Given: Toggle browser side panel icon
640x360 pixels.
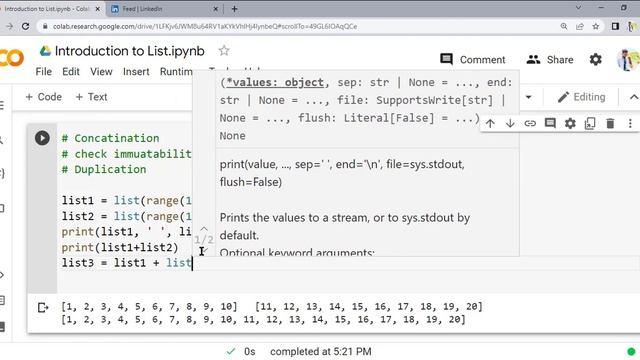Looking at the screenshot, I should 615,26.
